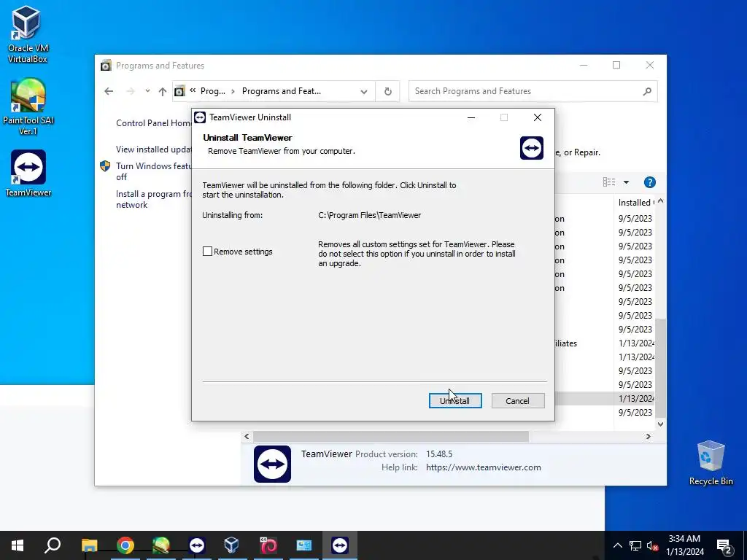Click Uninstall button in TeamViewer dialog

455,400
